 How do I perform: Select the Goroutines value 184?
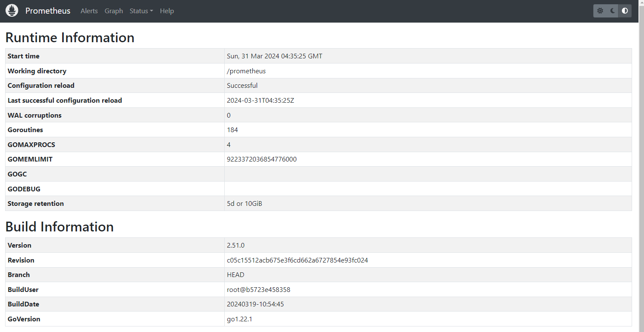click(x=232, y=130)
